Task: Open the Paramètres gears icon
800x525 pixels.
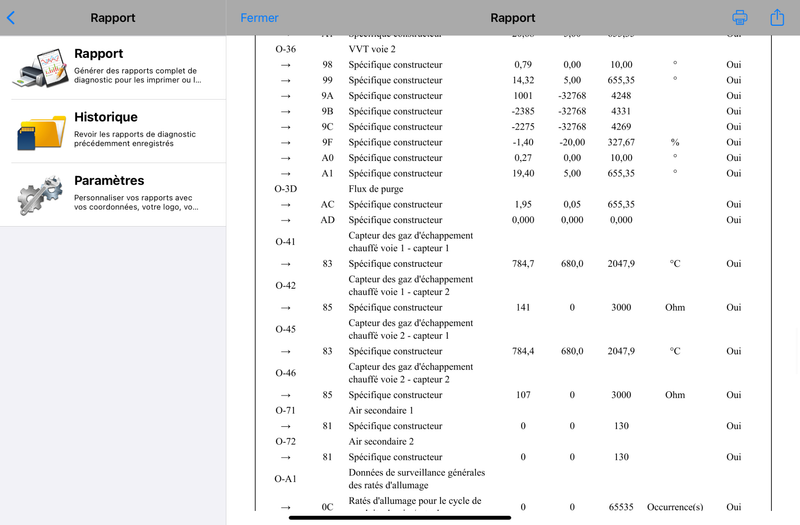Action: (41, 195)
